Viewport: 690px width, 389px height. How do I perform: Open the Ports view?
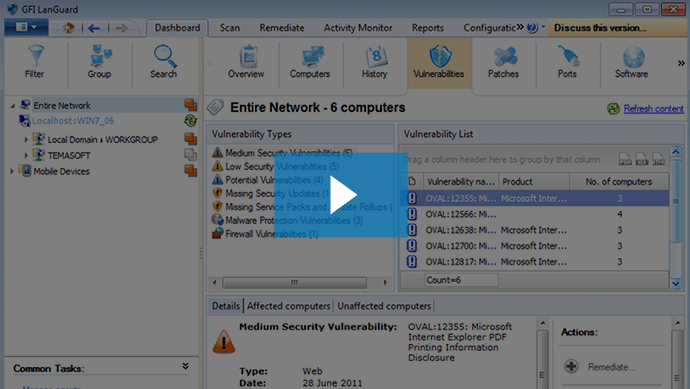pos(567,62)
